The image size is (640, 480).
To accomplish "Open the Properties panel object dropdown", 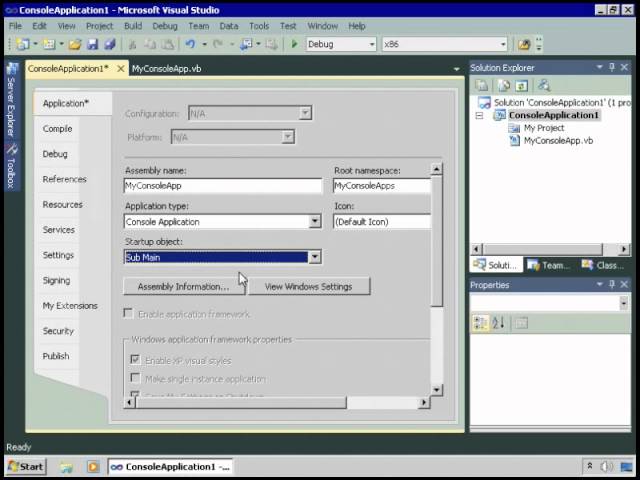I will coord(623,303).
